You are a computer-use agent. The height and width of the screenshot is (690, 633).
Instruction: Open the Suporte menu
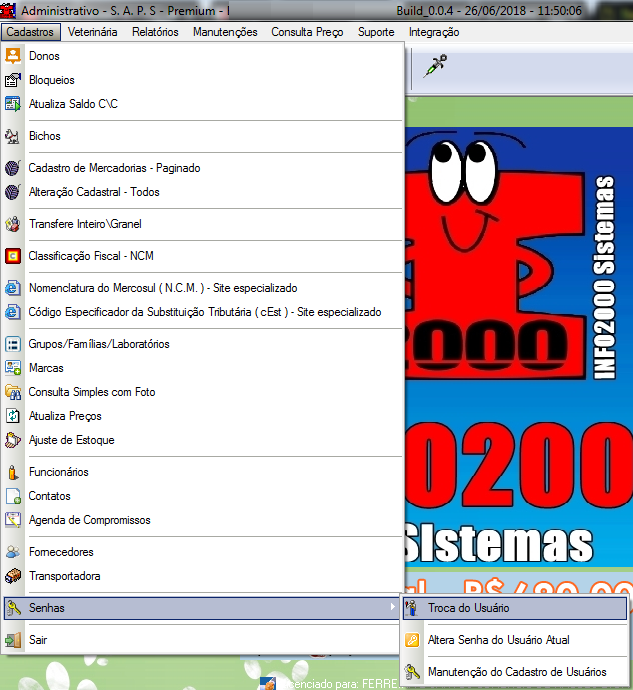[x=376, y=32]
